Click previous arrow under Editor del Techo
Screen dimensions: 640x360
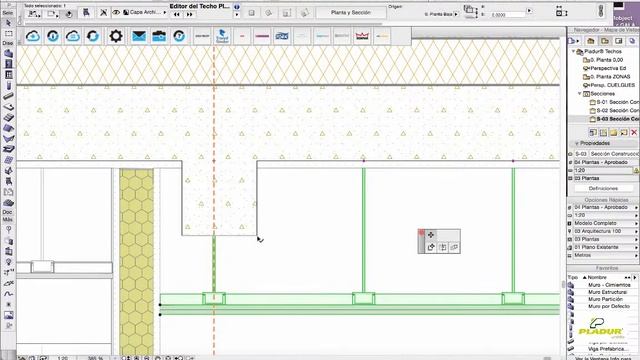[x=177, y=14]
